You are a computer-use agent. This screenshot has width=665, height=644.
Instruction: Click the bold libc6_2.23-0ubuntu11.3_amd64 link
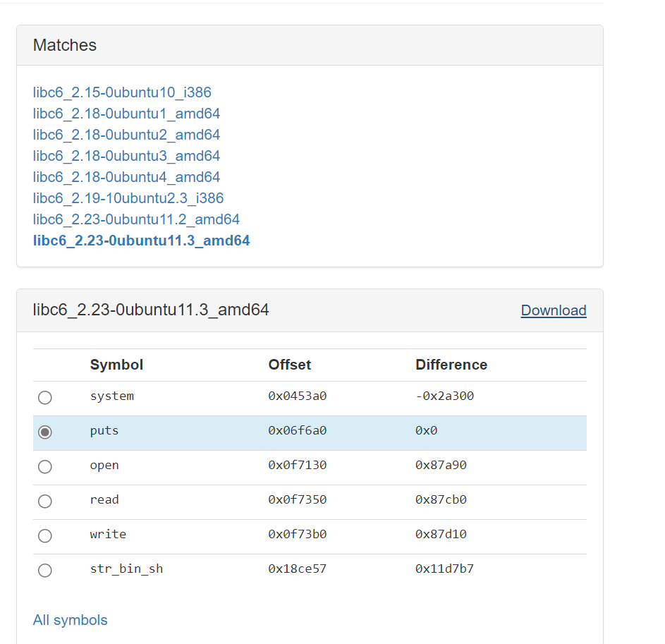141,241
